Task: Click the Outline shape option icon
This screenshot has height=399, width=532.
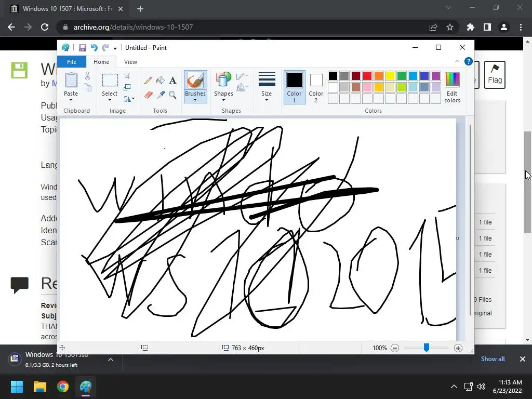Action: pos(242,76)
